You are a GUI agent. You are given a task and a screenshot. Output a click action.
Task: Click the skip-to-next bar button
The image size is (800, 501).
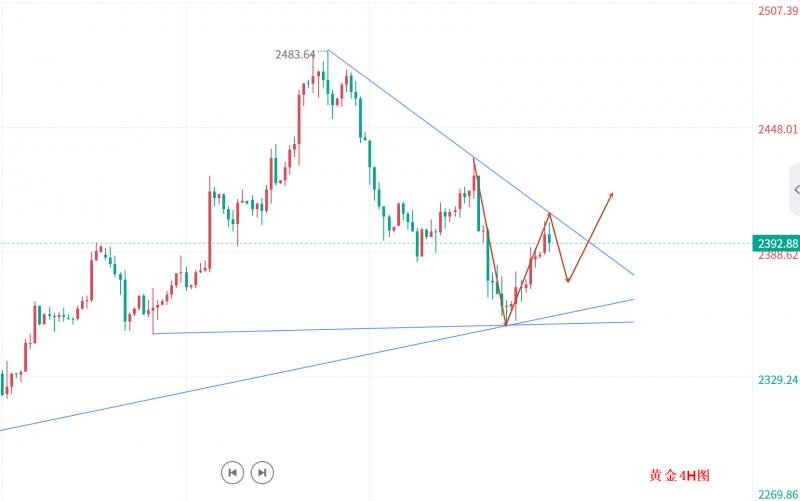click(x=261, y=472)
